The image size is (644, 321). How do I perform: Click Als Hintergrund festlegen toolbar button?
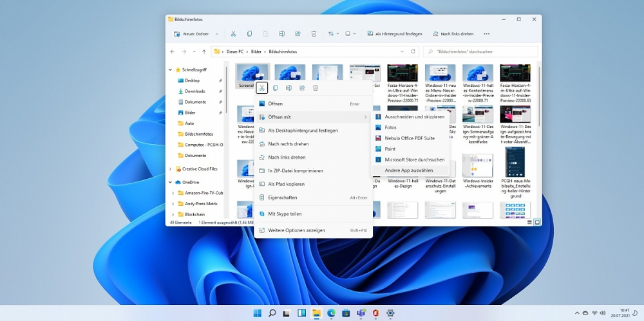click(395, 33)
